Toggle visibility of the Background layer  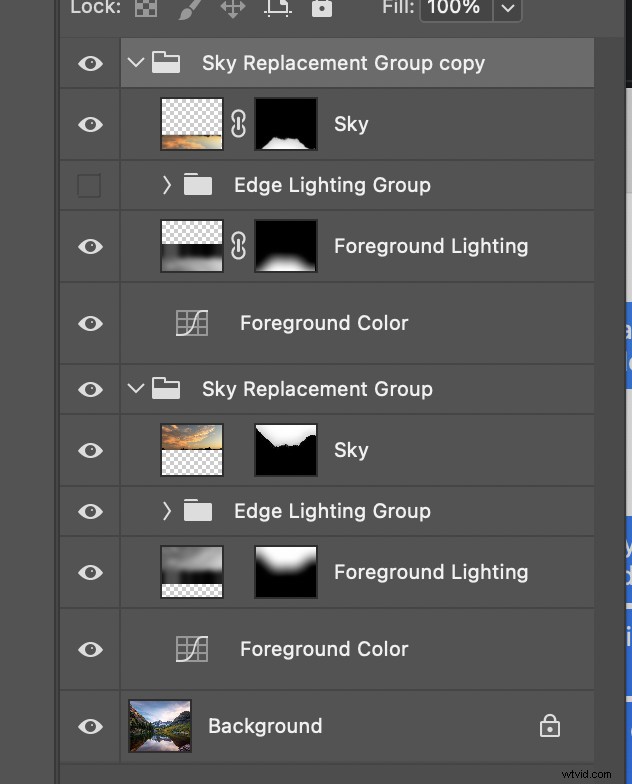[90, 726]
